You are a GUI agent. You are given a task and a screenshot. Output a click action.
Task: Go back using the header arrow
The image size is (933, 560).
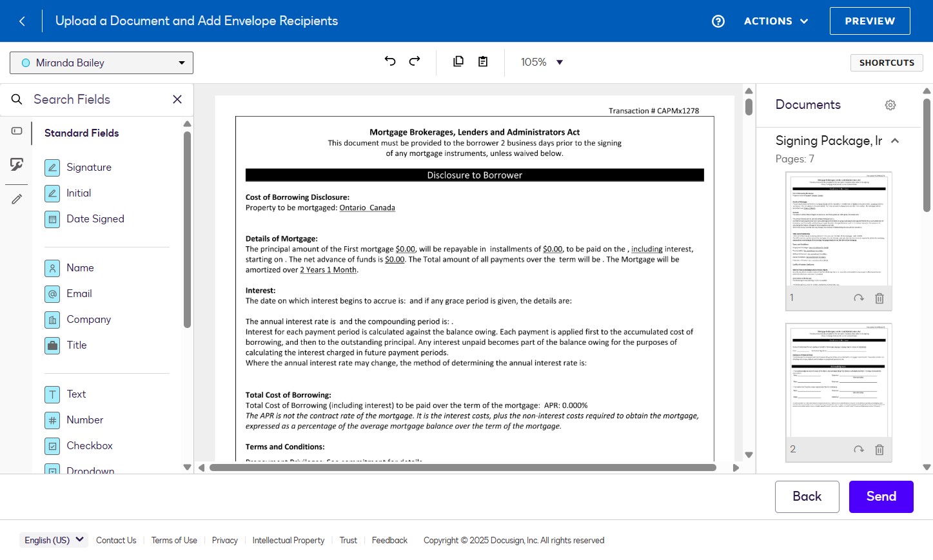click(22, 21)
